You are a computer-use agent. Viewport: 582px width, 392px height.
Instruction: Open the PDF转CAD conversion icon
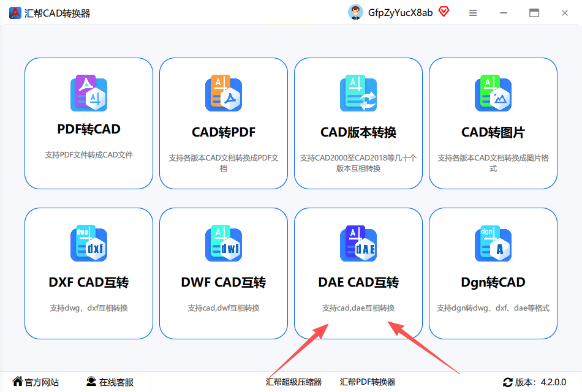tap(89, 93)
